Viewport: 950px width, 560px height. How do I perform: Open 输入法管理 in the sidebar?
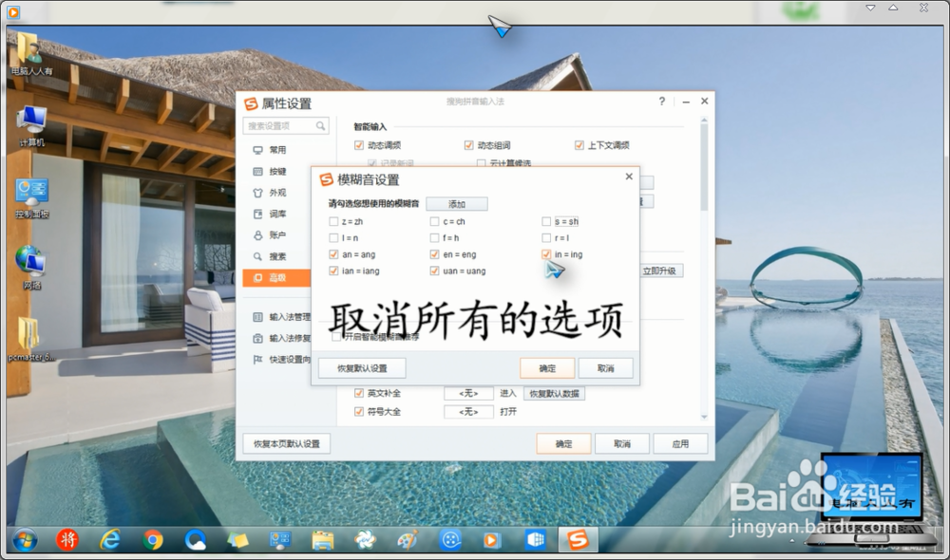282,317
